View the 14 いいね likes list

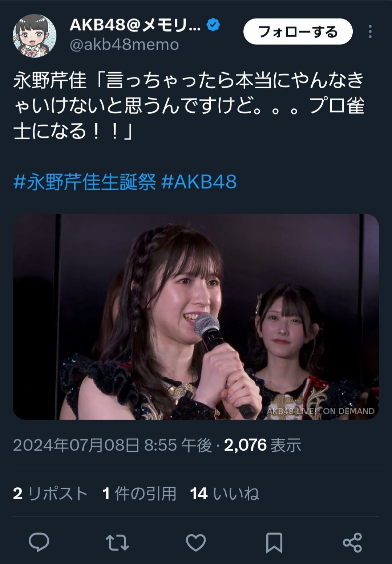pos(225,493)
